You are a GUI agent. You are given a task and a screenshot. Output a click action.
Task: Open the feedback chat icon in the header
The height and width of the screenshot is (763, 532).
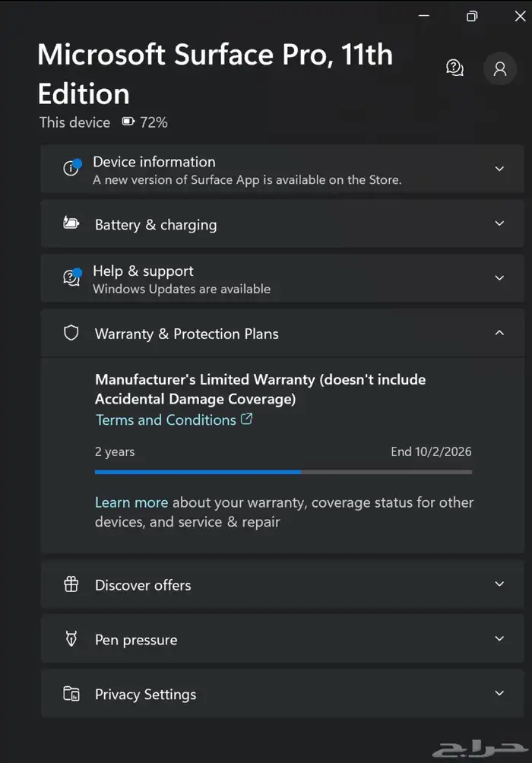(454, 68)
